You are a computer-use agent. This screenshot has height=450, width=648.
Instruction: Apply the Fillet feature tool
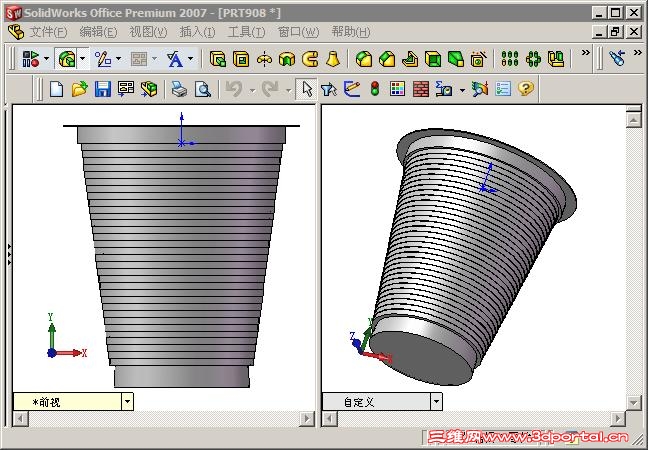tap(364, 59)
